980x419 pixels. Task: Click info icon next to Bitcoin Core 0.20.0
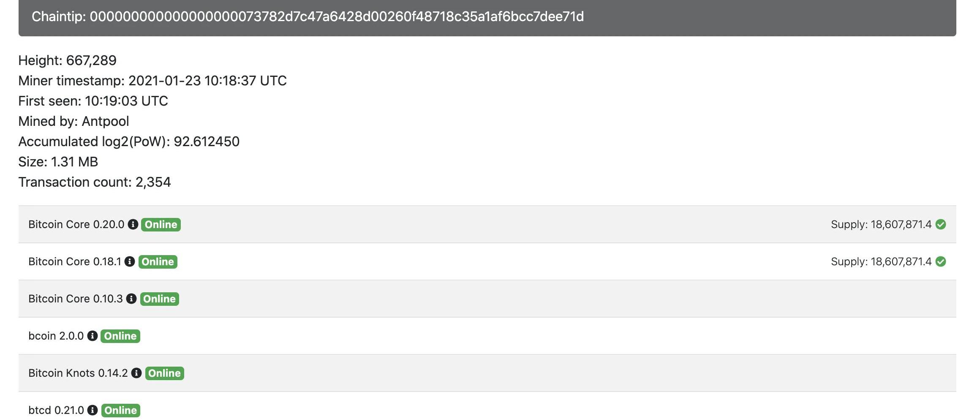point(133,224)
